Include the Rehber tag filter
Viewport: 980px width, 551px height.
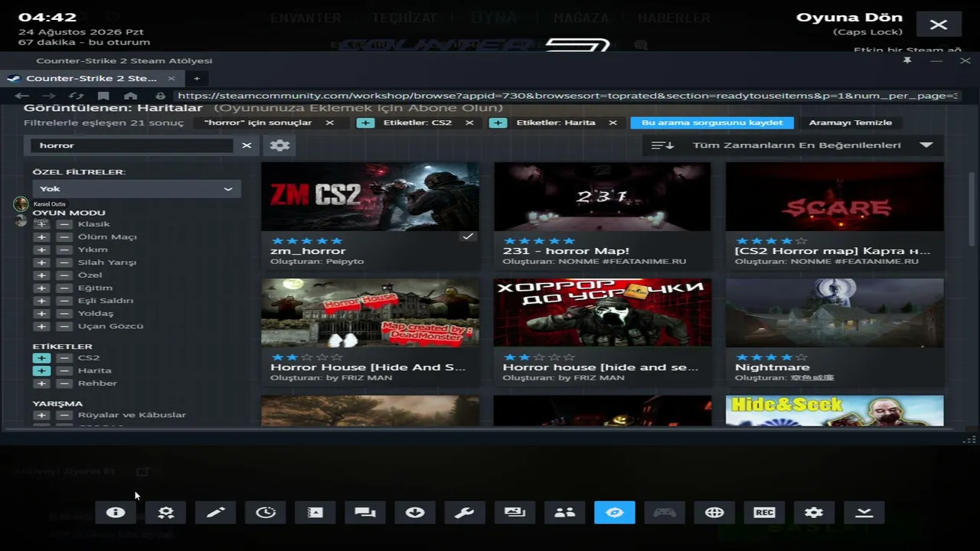pyautogui.click(x=41, y=383)
